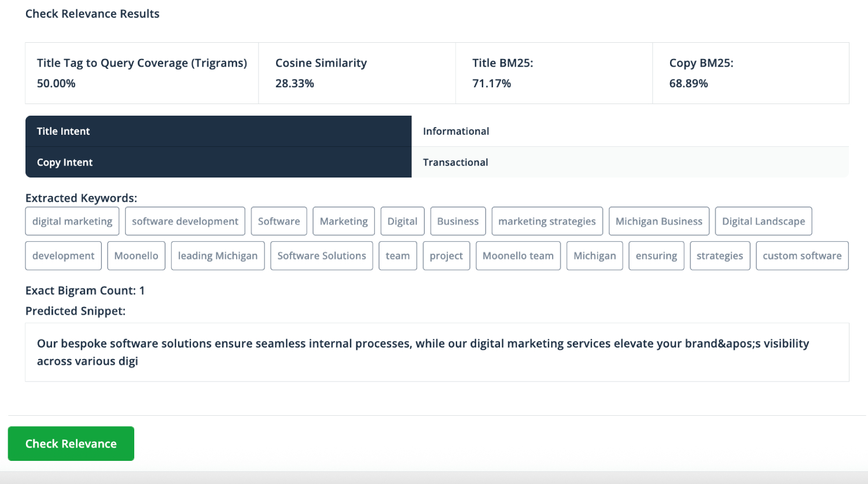The width and height of the screenshot is (868, 484).
Task: Select the 'digital marketing' keyword tag
Action: pos(72,221)
